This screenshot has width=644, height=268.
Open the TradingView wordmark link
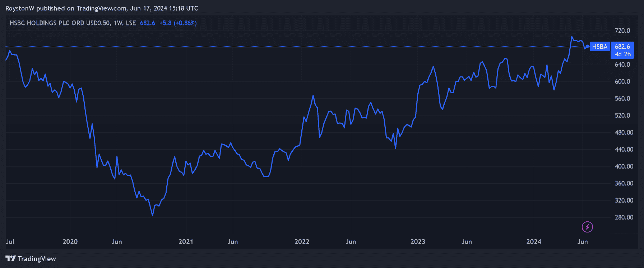[37, 259]
